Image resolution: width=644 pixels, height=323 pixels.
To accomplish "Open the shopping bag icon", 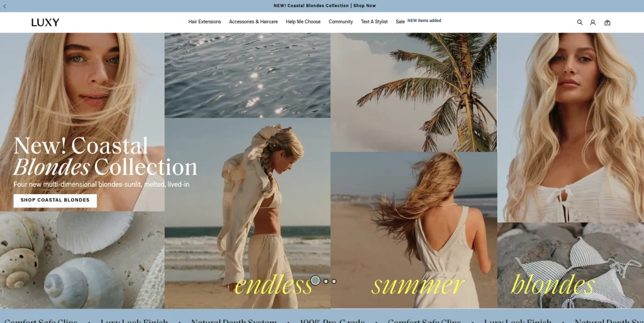I will 607,22.
